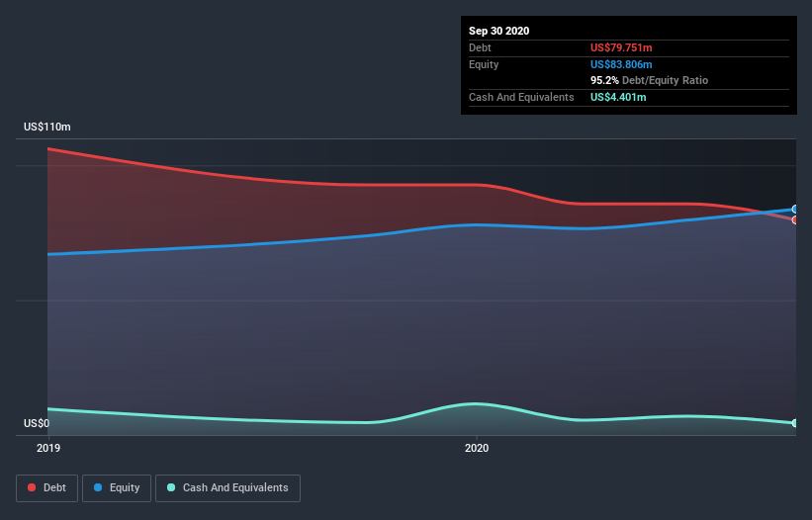Screen dimensions: 812x520
Task: Click the US$0 y-axis label
Action: pos(37,423)
